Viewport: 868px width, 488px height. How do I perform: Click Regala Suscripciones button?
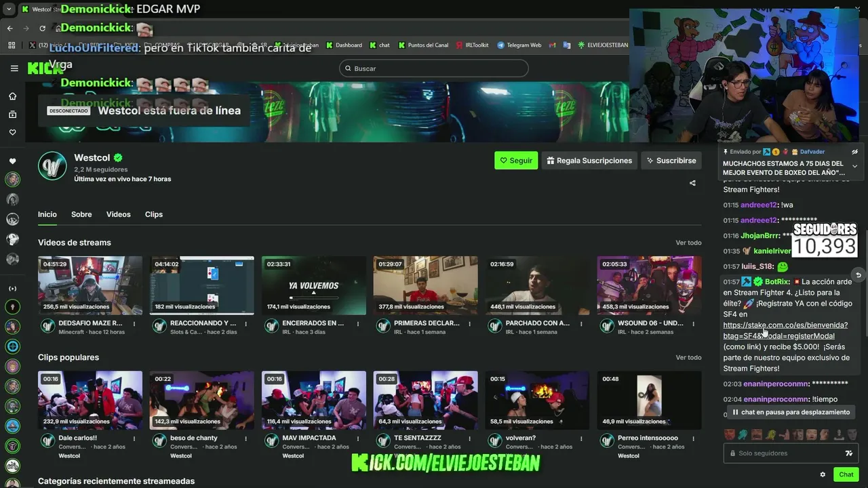(589, 161)
